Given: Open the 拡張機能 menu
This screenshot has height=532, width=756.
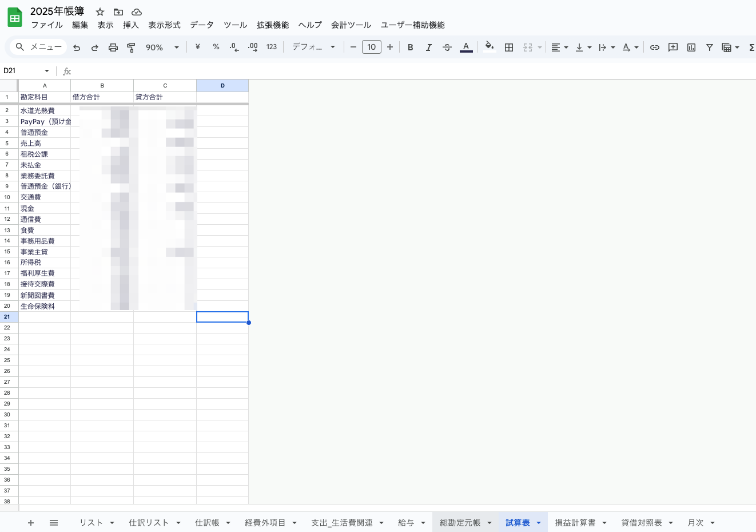Looking at the screenshot, I should click(x=273, y=25).
